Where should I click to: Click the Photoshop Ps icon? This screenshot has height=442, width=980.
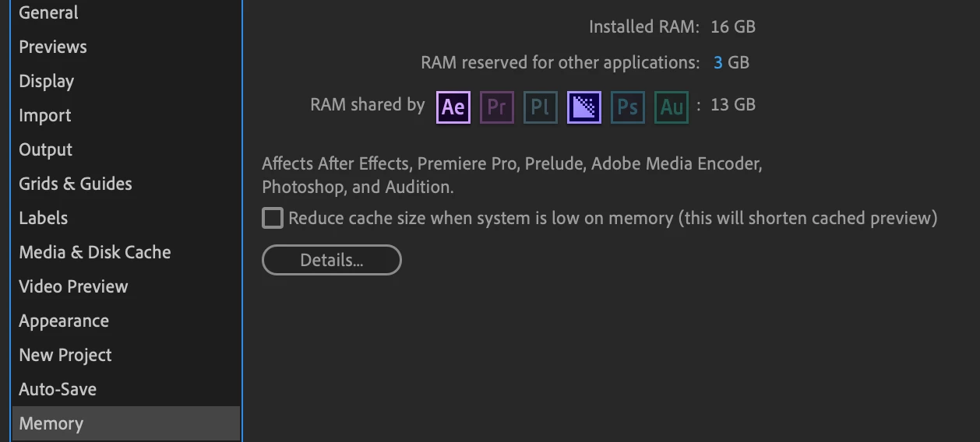[627, 107]
